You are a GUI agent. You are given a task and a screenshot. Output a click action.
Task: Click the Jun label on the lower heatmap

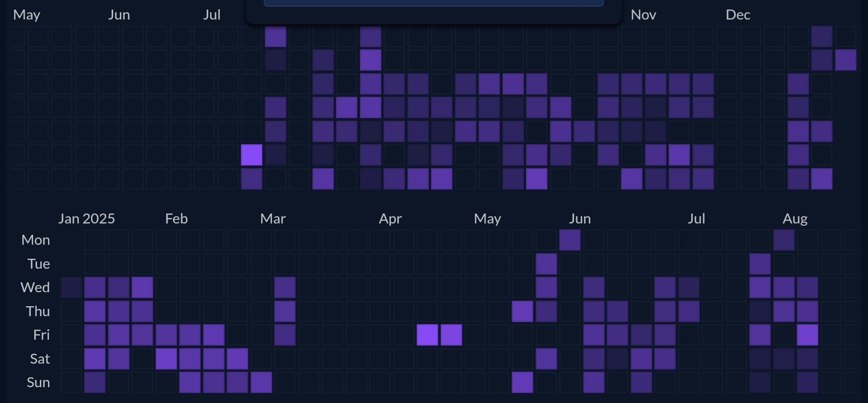click(580, 219)
